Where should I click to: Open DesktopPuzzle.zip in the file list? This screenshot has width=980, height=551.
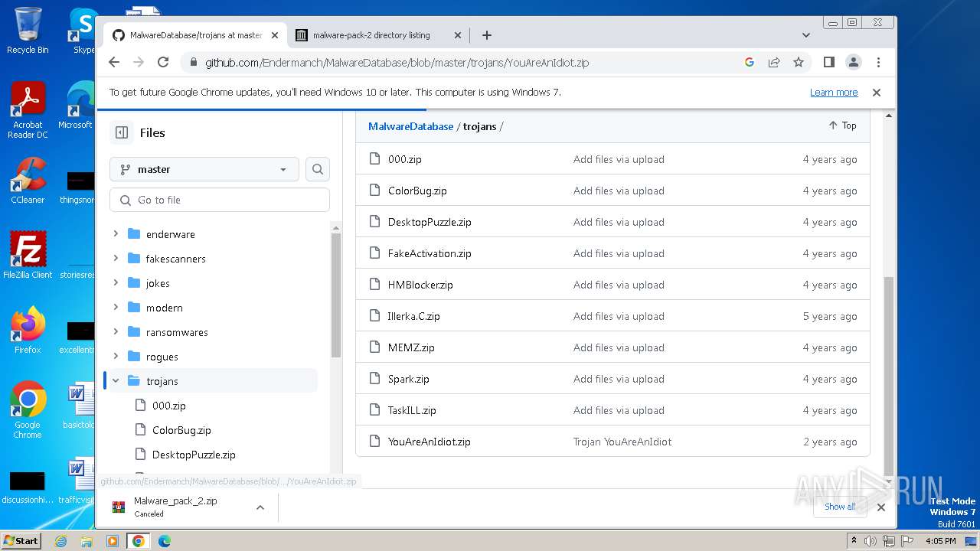[x=430, y=222]
